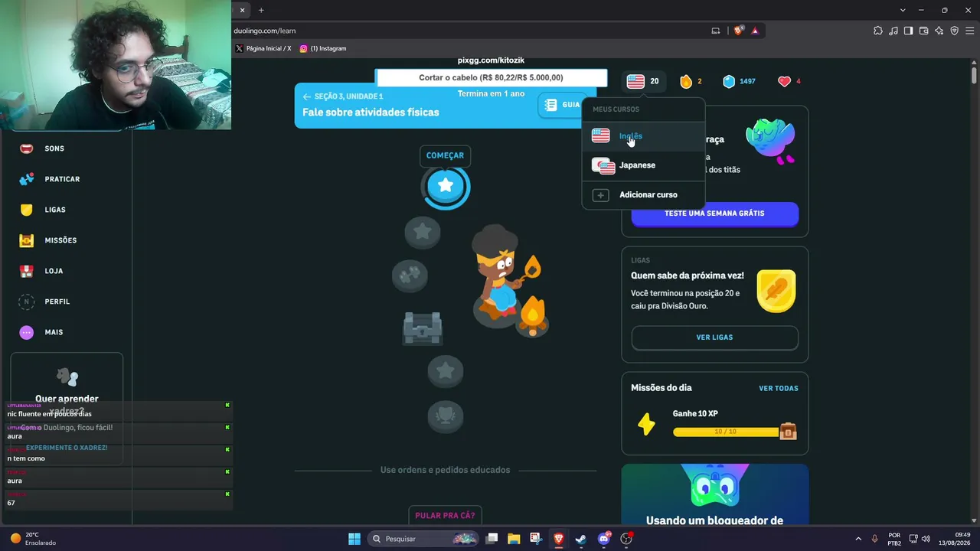
Task: Click the streak flame counter
Action: [x=691, y=81]
